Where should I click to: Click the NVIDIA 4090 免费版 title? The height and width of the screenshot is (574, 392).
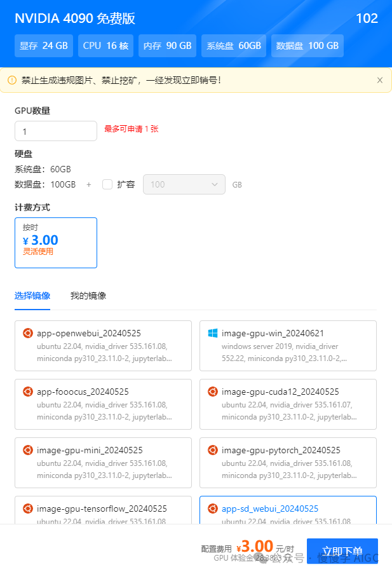(75, 18)
